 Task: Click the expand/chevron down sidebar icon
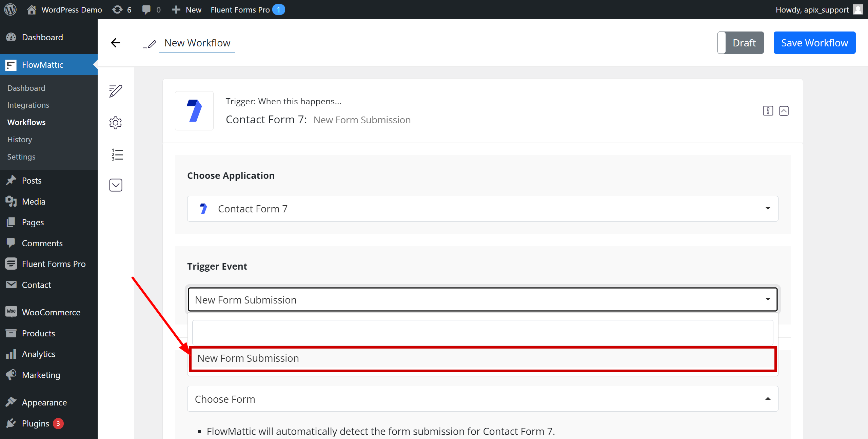pos(116,185)
